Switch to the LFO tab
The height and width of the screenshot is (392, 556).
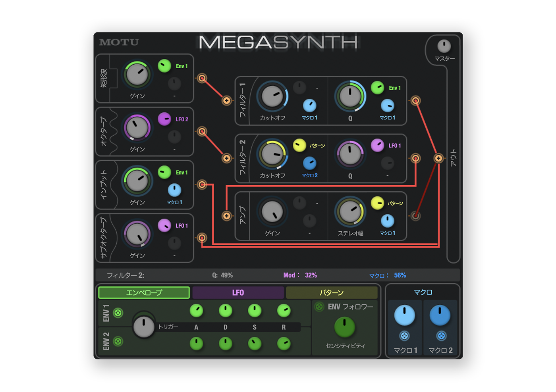tap(238, 293)
